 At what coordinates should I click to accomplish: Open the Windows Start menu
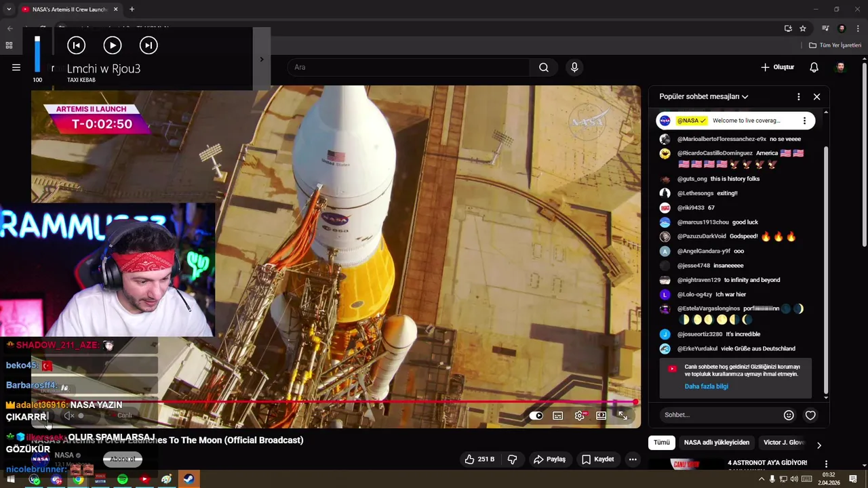(x=11, y=480)
